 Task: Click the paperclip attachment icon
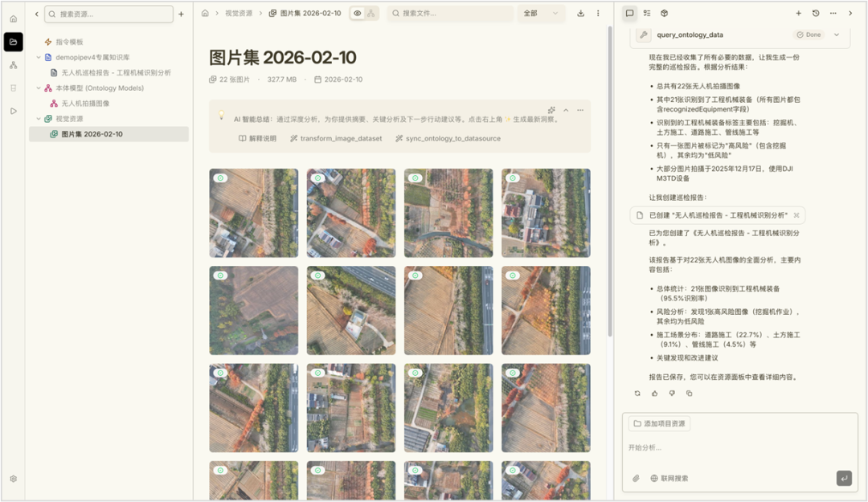point(636,479)
